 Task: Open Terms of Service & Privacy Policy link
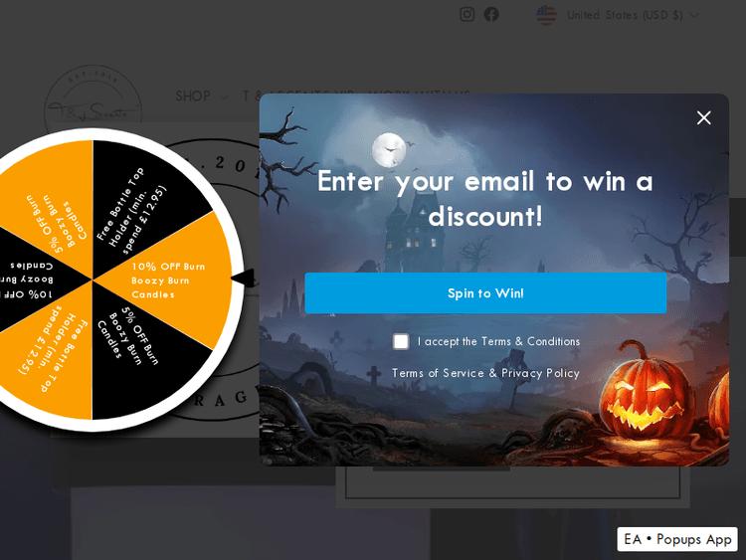[x=485, y=373]
